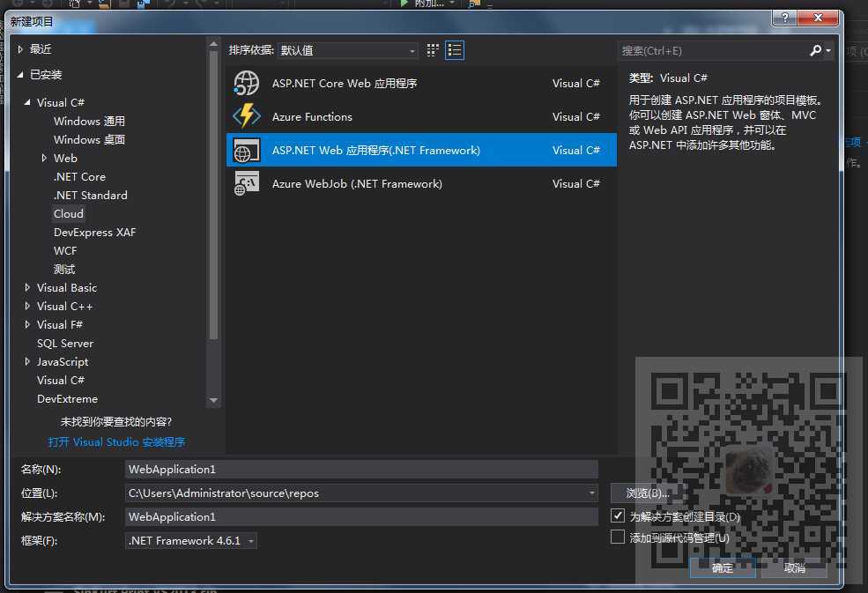This screenshot has width=868, height=593.
Task: Select the WCF category
Action: [x=65, y=251]
